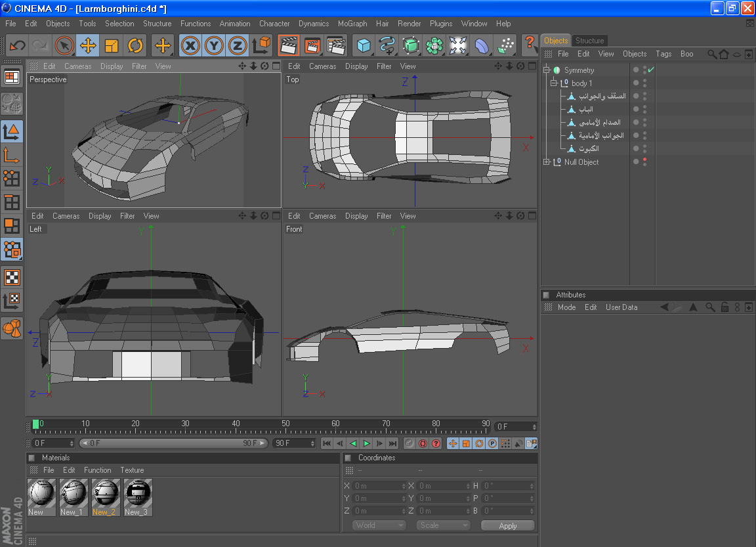Select the الباب object

586,110
